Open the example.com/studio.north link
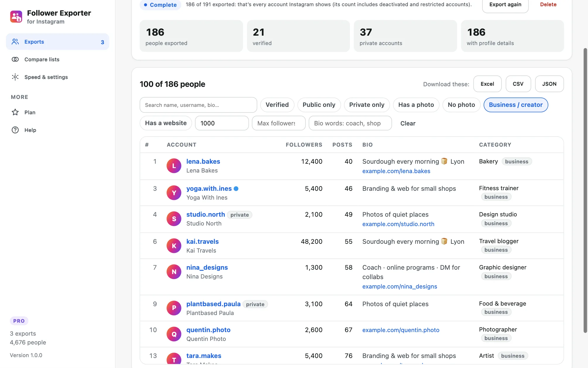This screenshot has width=588, height=368. click(x=398, y=224)
